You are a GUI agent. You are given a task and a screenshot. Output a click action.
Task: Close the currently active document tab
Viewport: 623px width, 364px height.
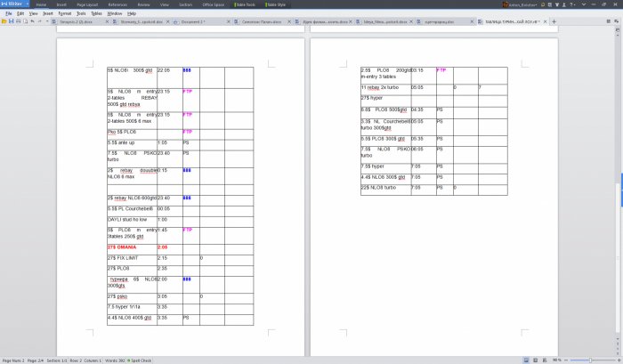545,22
